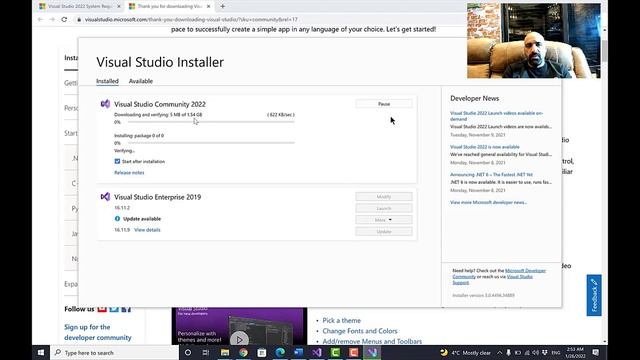Open the notification center icon in system tray

596,353
